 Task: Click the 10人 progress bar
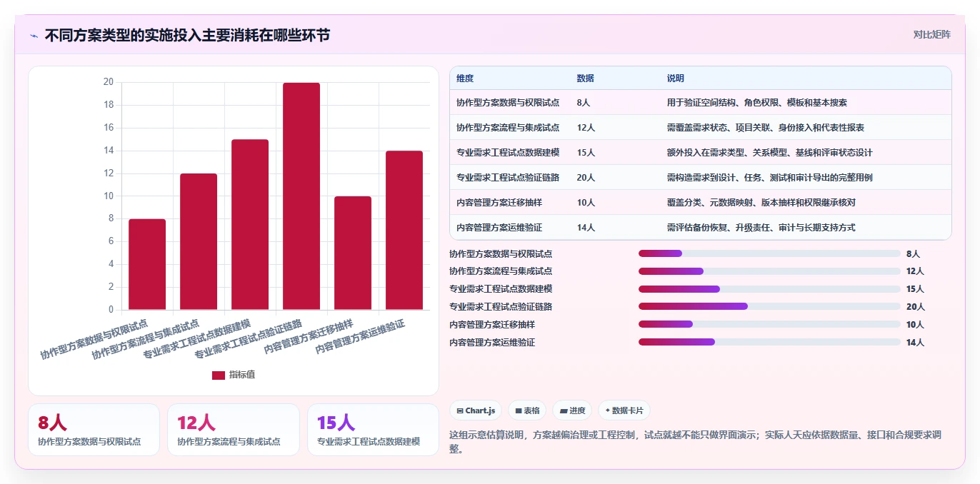tap(769, 325)
